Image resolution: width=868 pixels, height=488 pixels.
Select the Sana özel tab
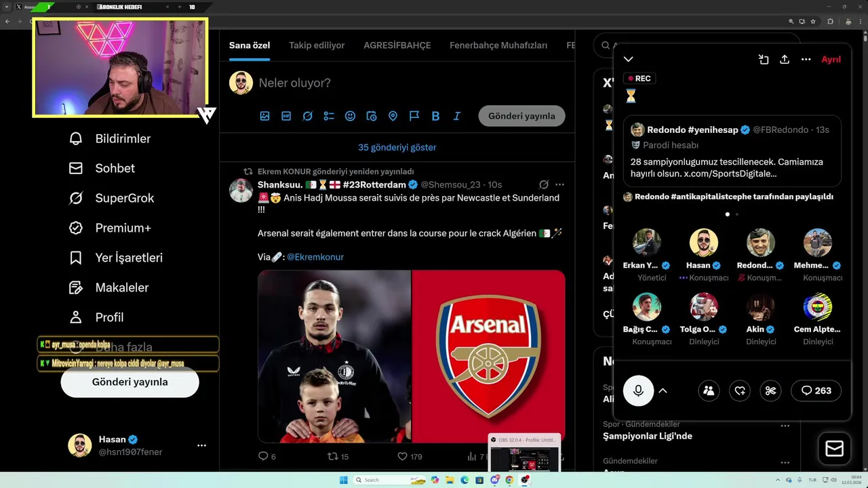click(250, 45)
